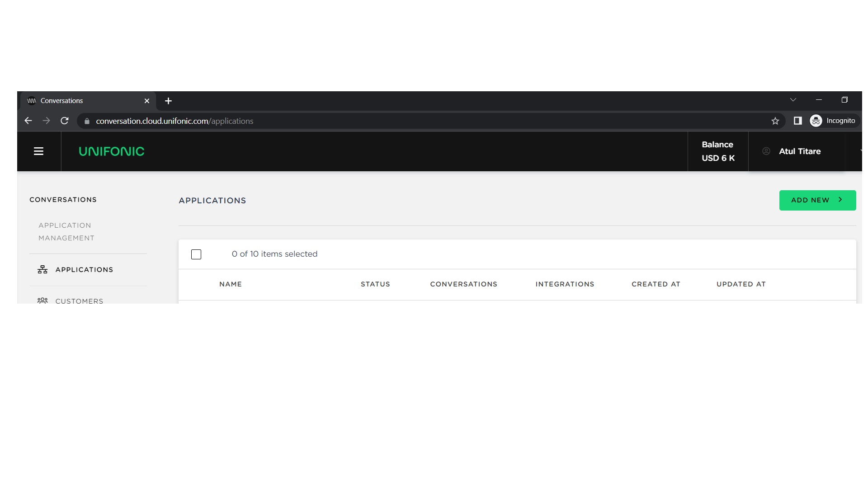Open the browser side panel icon
Image resolution: width=868 pixels, height=488 pixels.
pos(798,121)
